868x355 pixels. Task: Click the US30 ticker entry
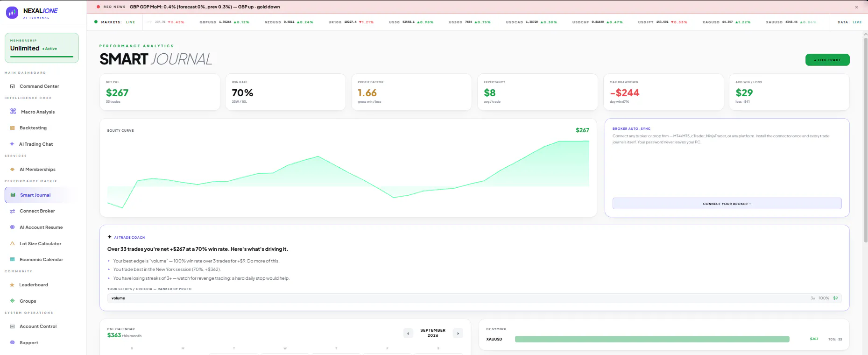(411, 22)
